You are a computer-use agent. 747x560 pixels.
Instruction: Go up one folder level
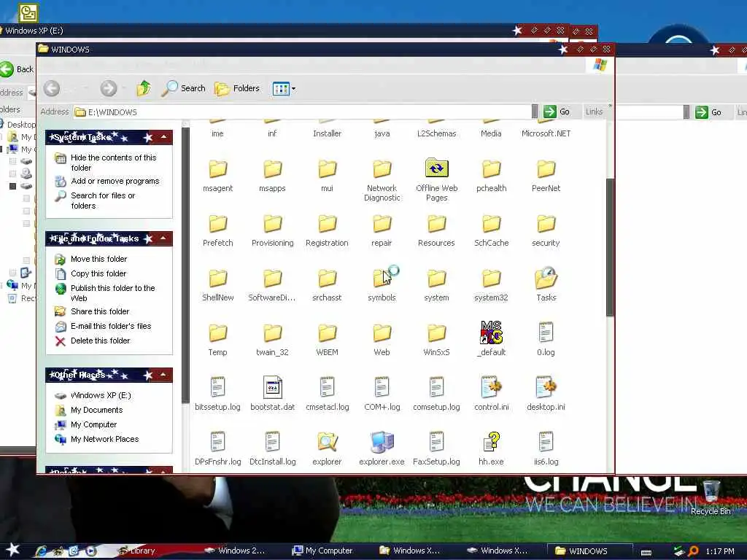coord(144,88)
